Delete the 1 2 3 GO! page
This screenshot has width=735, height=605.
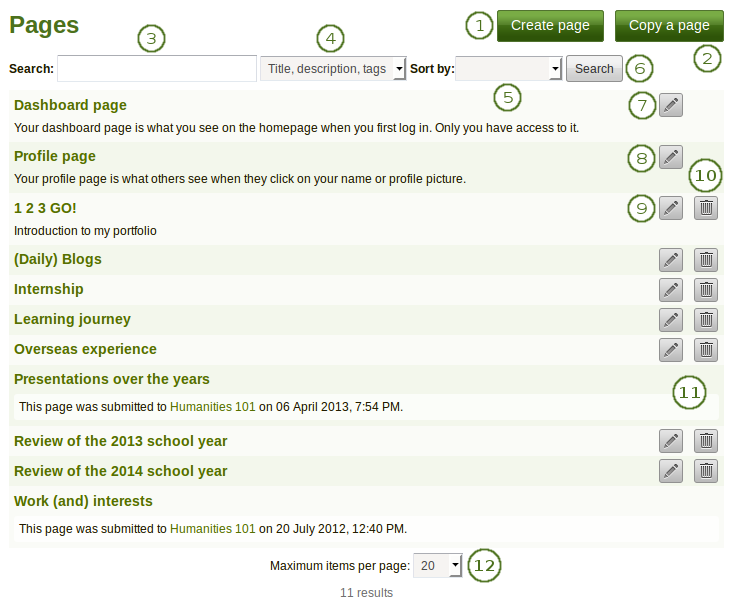[x=706, y=208]
